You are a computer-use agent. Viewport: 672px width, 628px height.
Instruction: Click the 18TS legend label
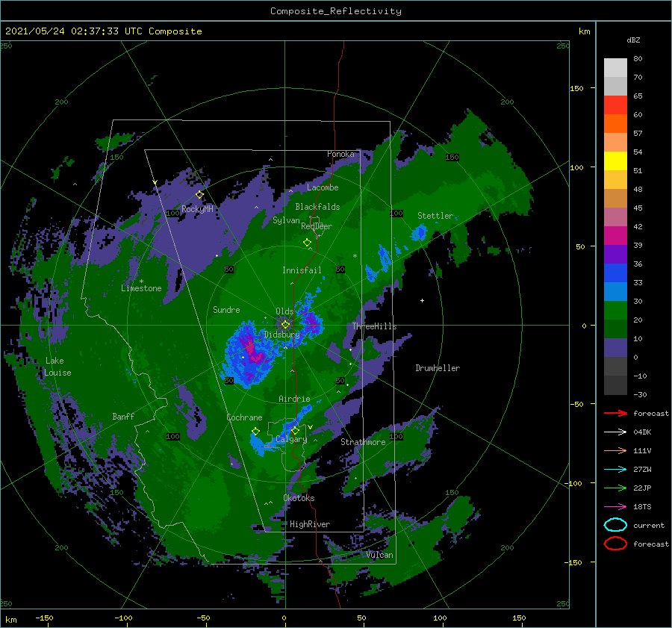(642, 507)
